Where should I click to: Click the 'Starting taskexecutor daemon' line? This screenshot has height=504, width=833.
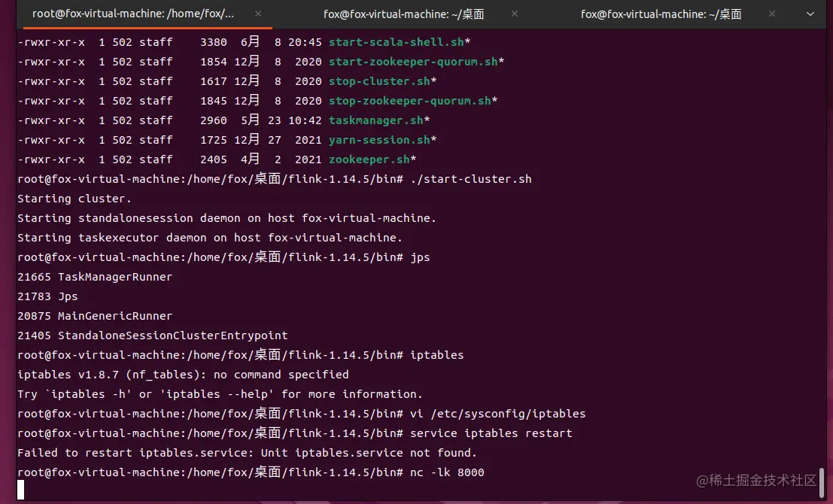tap(210, 238)
